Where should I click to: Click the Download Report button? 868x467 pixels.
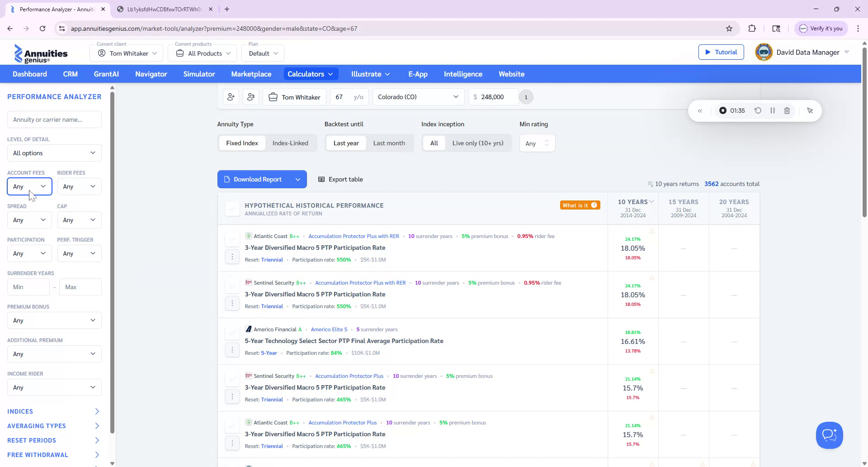pyautogui.click(x=257, y=179)
